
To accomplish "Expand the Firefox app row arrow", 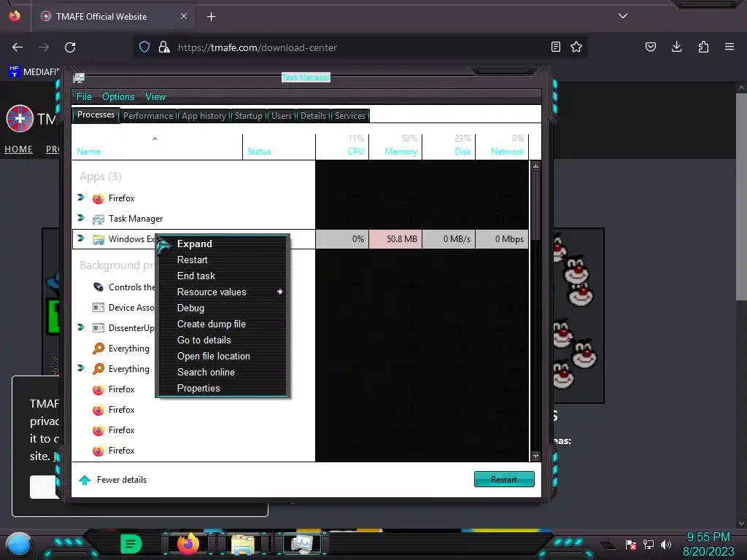I will click(x=81, y=197).
